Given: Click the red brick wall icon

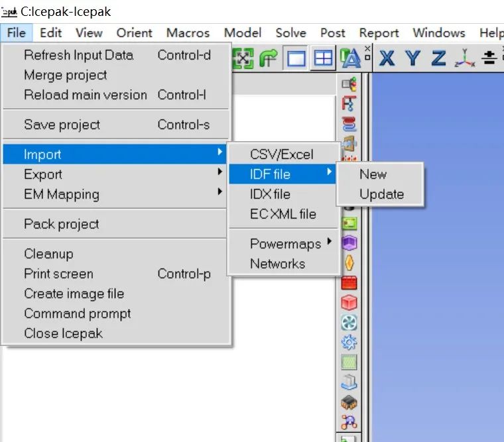Looking at the screenshot, I should 349,283.
